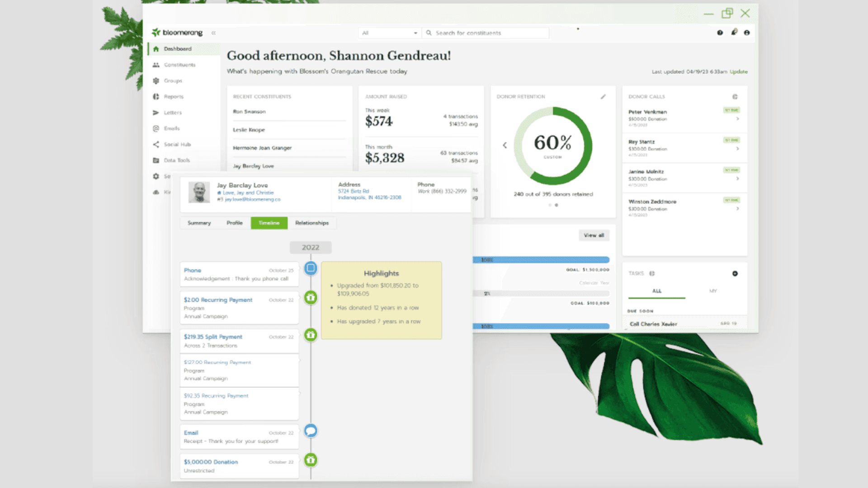Switch to the Summary tab
868x488 pixels.
tap(199, 223)
